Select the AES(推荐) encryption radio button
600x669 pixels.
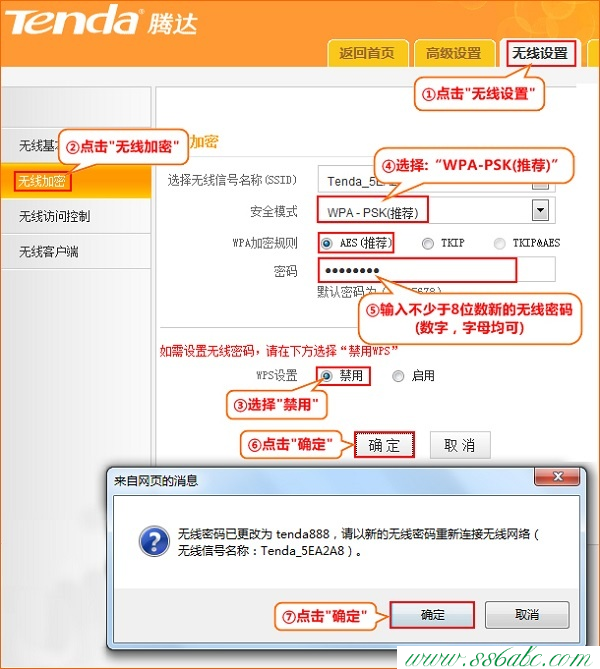(327, 243)
